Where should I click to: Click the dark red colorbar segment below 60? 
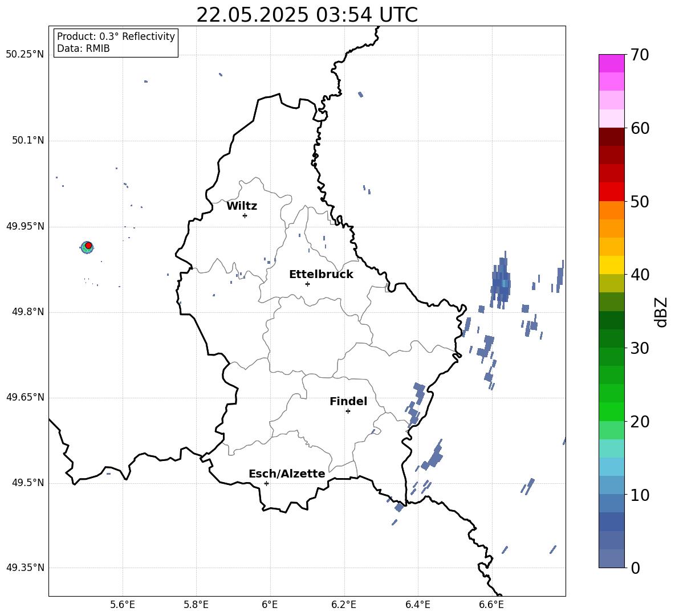pyautogui.click(x=612, y=137)
